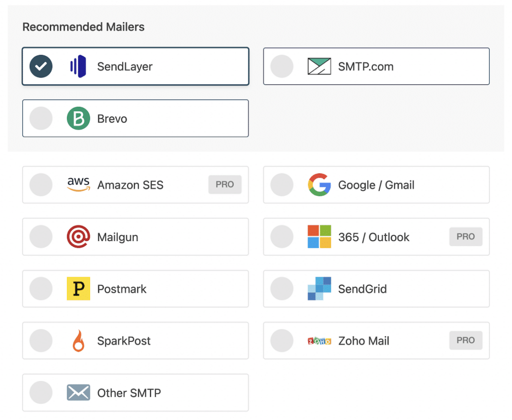
Task: Select the Brevo radio button
Action: (40, 118)
